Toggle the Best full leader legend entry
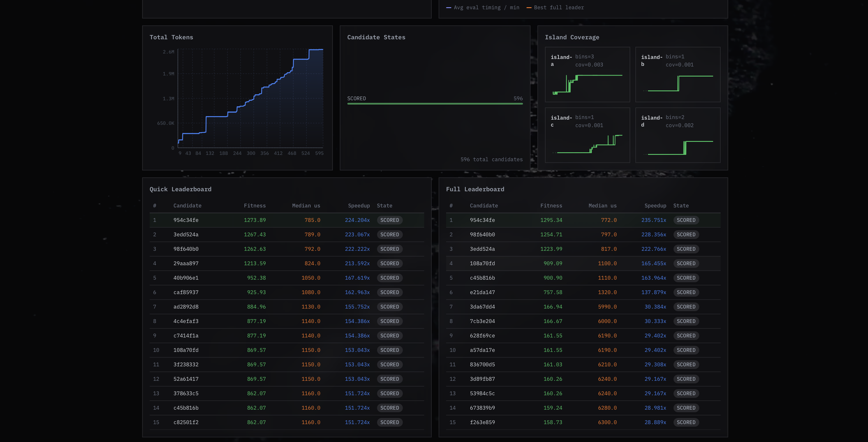Screen dimensions: 868x442 [555, 8]
